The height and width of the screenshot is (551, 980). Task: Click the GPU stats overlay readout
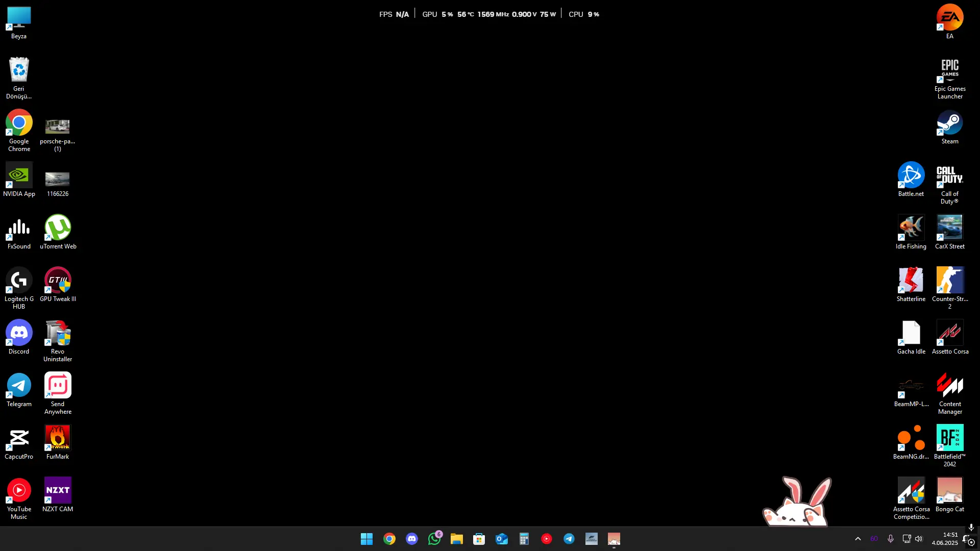[x=488, y=14]
